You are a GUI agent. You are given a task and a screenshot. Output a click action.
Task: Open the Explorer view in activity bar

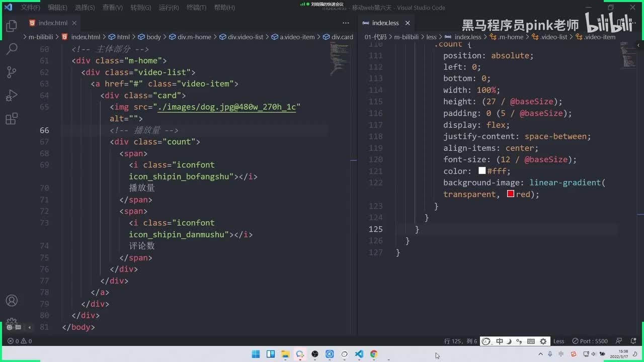tap(12, 26)
